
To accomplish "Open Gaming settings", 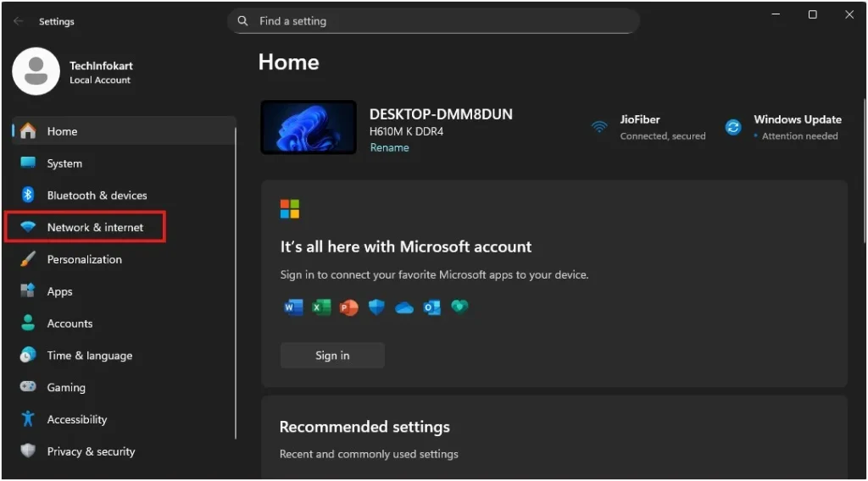I will click(x=124, y=388).
